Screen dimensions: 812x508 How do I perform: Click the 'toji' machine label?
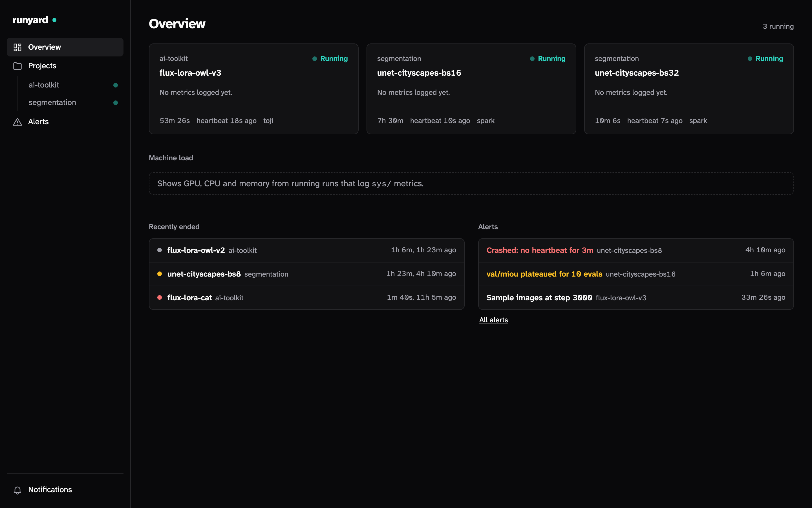[268, 121]
